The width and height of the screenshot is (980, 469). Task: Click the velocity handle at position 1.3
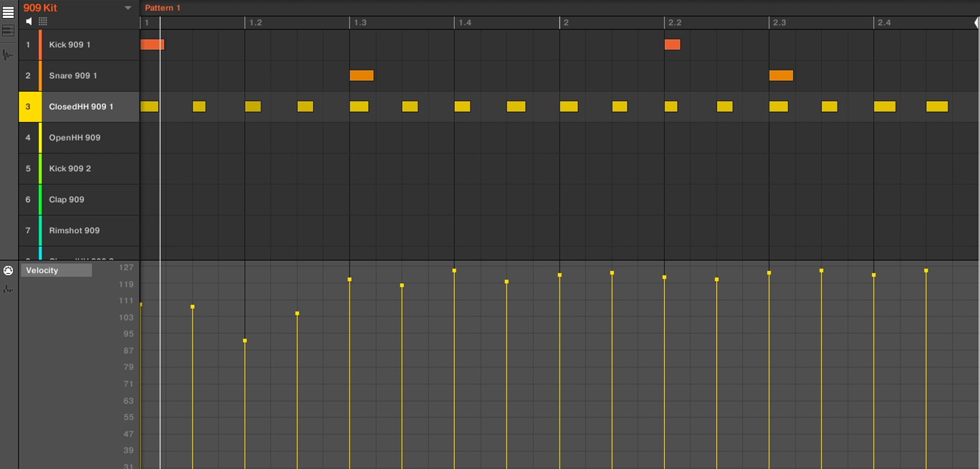coord(350,280)
